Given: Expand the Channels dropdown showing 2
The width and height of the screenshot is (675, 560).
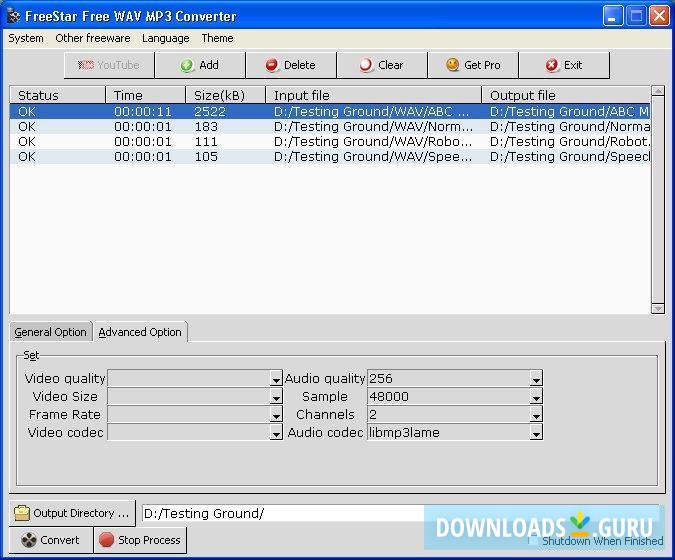Looking at the screenshot, I should tap(536, 415).
